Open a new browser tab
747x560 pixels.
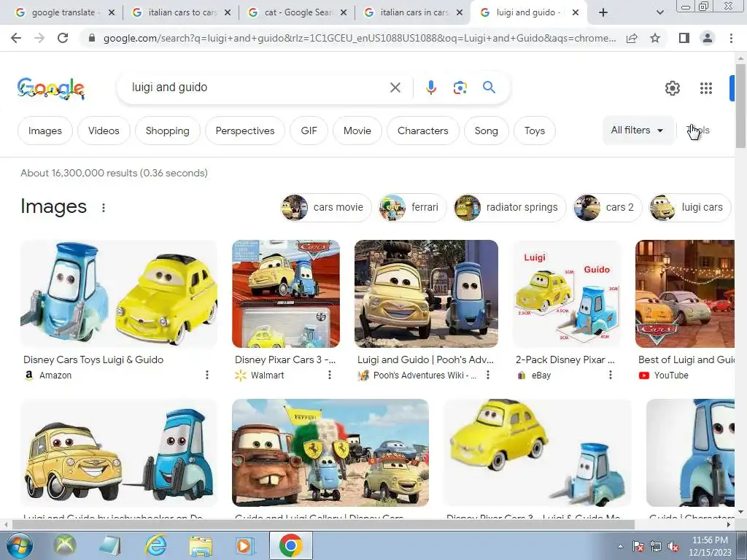603,13
